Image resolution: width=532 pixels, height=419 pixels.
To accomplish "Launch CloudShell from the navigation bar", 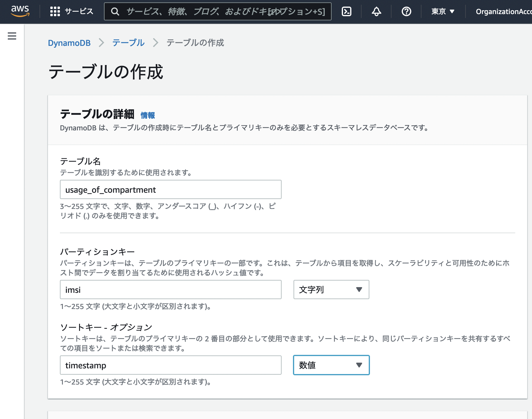I will 347,12.
